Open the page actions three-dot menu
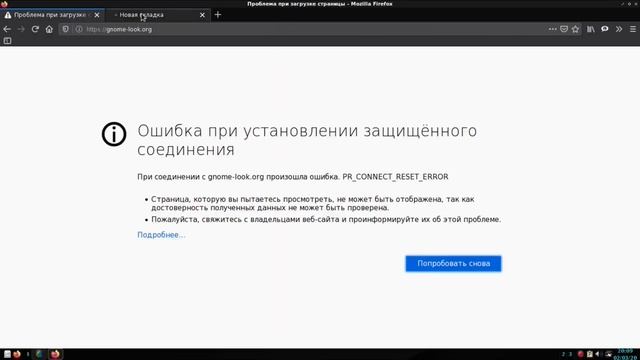 point(552,29)
